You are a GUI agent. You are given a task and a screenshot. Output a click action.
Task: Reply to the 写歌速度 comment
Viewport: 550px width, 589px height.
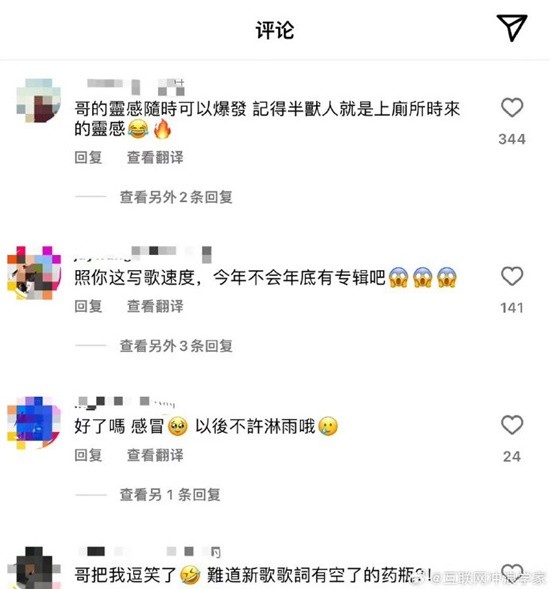pos(88,306)
